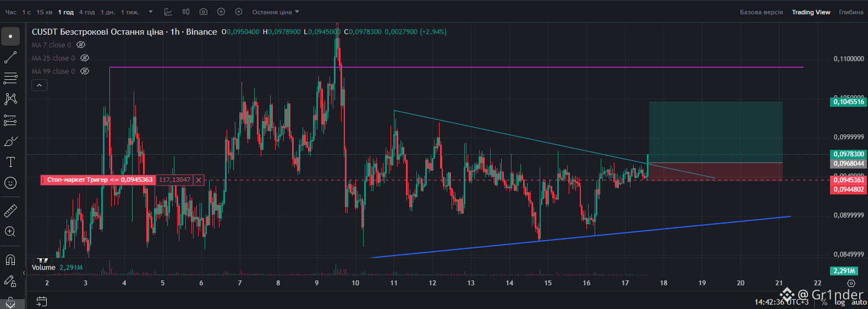Collapse the indicator legend chevron
This screenshot has height=309, width=868.
pyautogui.click(x=39, y=85)
